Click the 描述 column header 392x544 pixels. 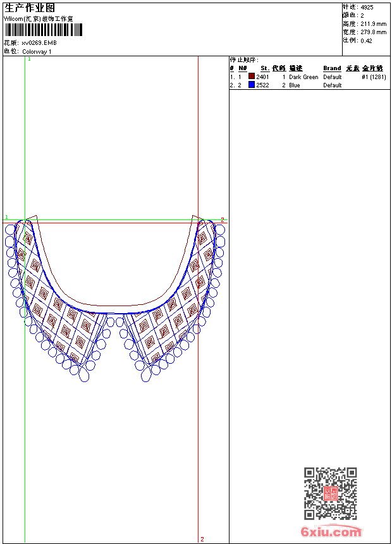click(296, 68)
